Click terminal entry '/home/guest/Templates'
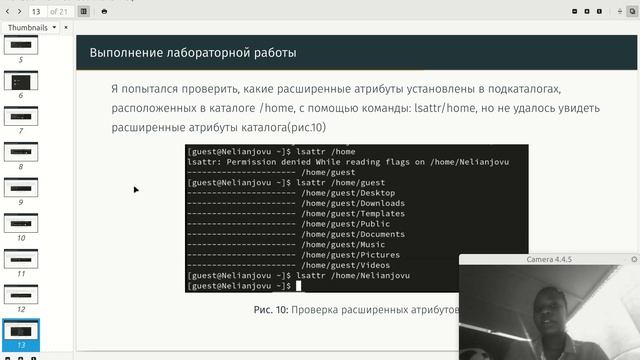Screen dimensions: 640x360 (x=353, y=213)
